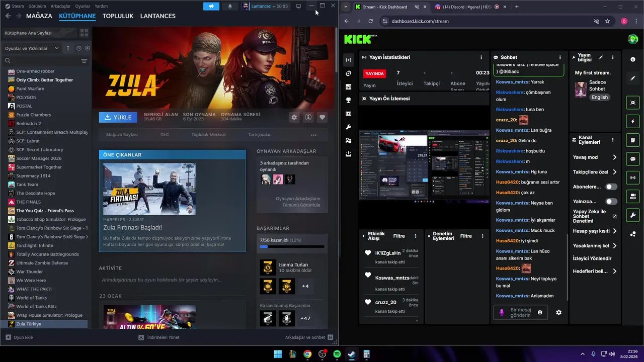Show Zula game information icon

[x=308, y=117]
